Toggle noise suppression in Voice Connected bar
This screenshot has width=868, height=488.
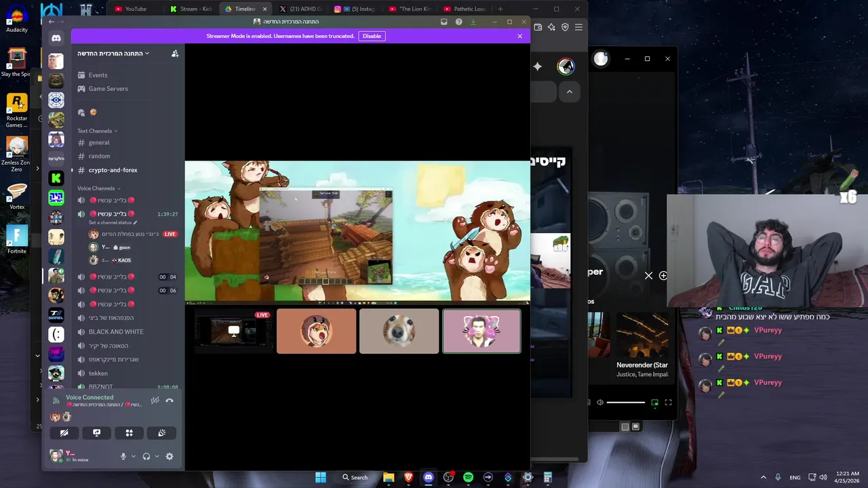(x=155, y=401)
